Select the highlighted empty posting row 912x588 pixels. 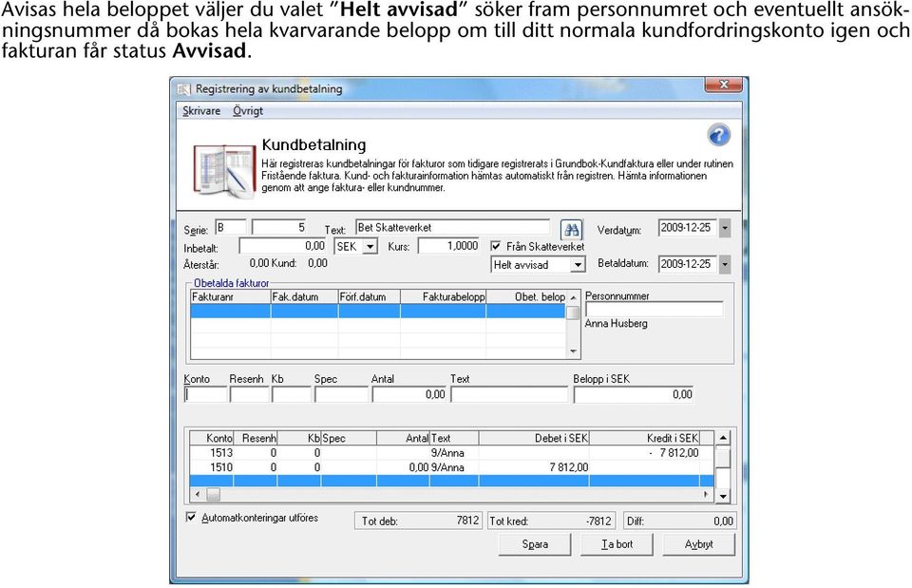pyautogui.click(x=451, y=481)
